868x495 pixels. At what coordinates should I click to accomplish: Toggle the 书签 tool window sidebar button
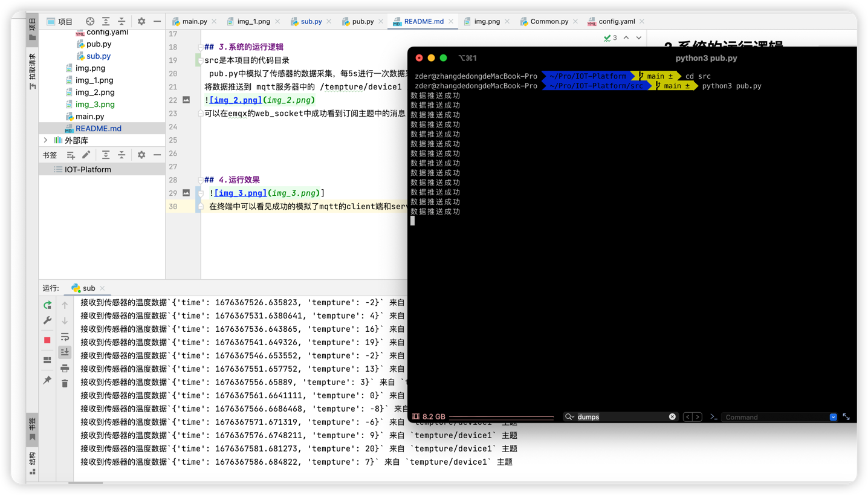pyautogui.click(x=33, y=429)
